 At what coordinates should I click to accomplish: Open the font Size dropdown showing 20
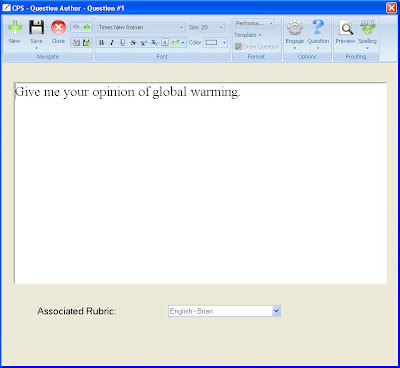click(213, 27)
